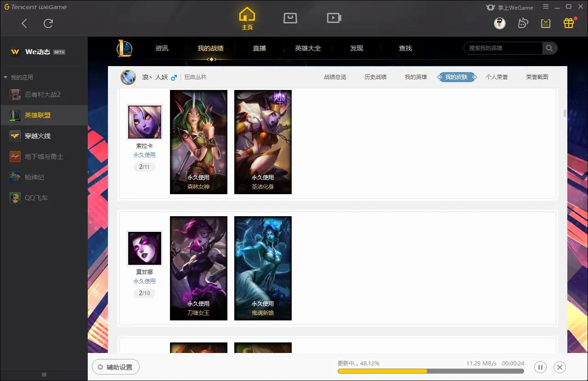This screenshot has height=381, width=588.
Task: Click the page vertical scrollbar thumb
Action: click(565, 113)
